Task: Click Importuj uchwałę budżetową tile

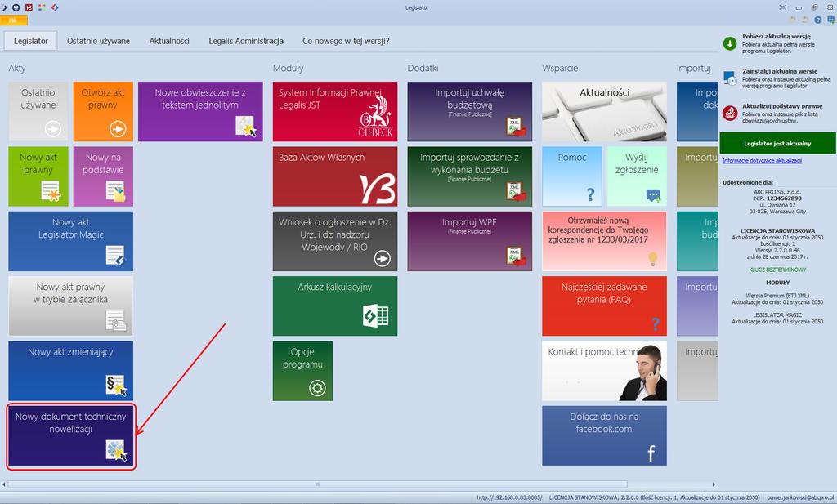Action: [470, 111]
